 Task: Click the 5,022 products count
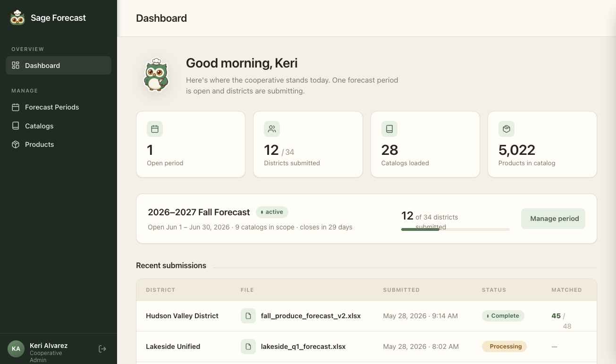tap(516, 150)
